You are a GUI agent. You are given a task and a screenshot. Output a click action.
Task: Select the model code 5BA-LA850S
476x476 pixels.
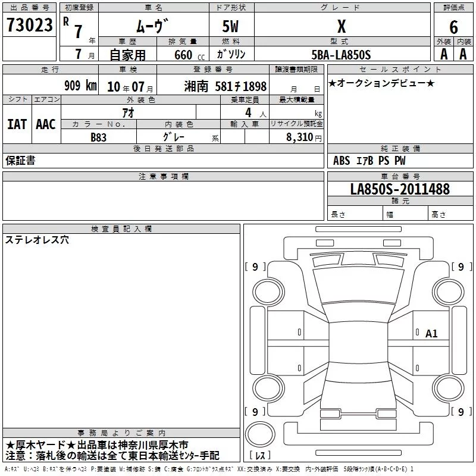click(x=341, y=55)
